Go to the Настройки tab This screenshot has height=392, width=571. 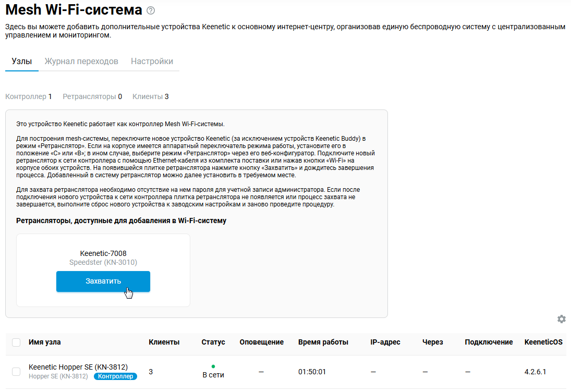coord(152,61)
